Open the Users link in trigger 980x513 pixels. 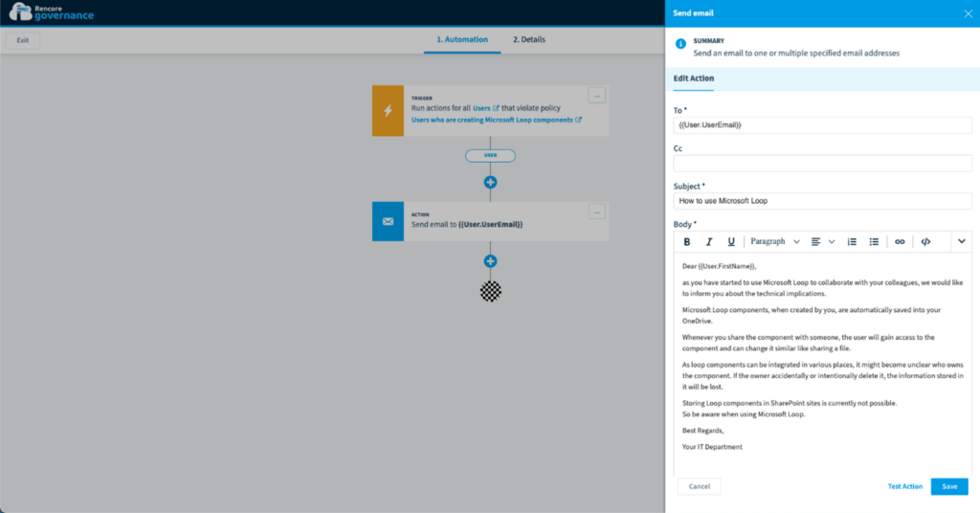[x=485, y=108]
